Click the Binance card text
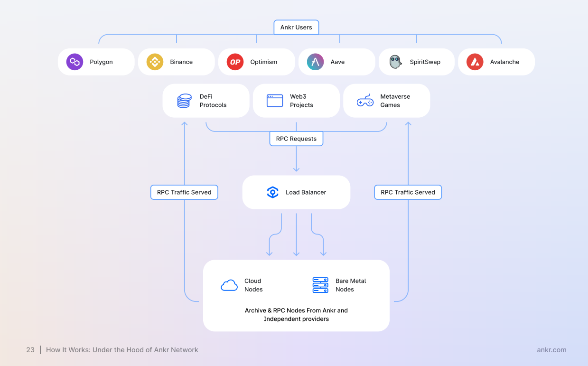 pyautogui.click(x=181, y=62)
